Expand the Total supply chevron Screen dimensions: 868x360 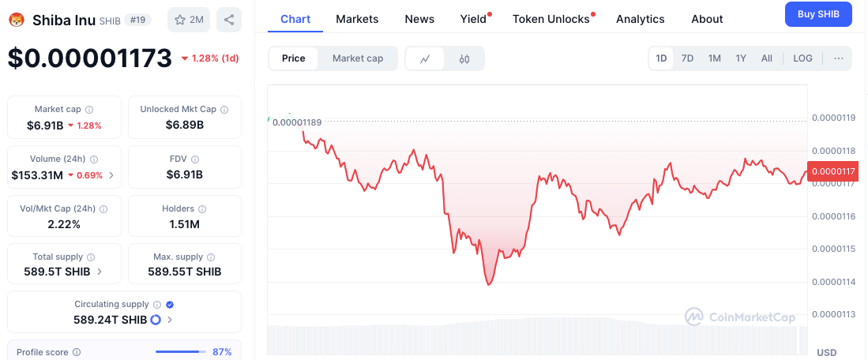point(99,272)
